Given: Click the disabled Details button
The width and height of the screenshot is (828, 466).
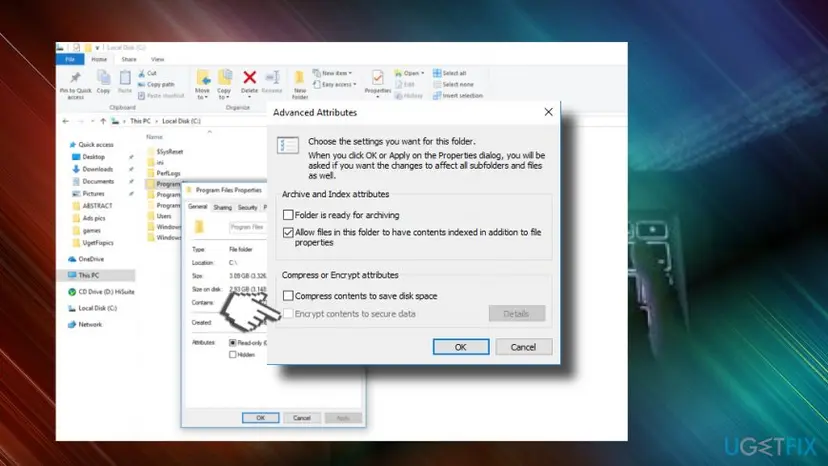Looking at the screenshot, I should click(x=516, y=314).
